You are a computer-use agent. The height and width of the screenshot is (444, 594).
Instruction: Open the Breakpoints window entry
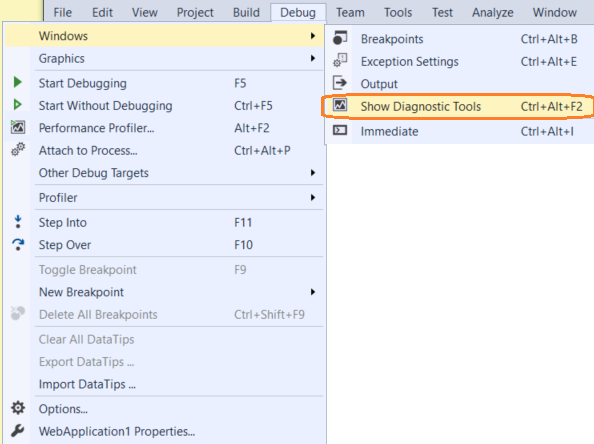[x=460, y=39]
